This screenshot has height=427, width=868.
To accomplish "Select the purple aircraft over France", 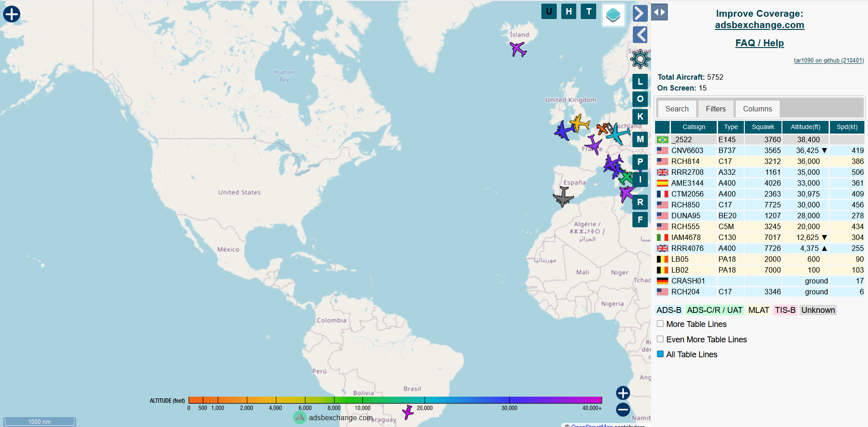I will tap(593, 144).
